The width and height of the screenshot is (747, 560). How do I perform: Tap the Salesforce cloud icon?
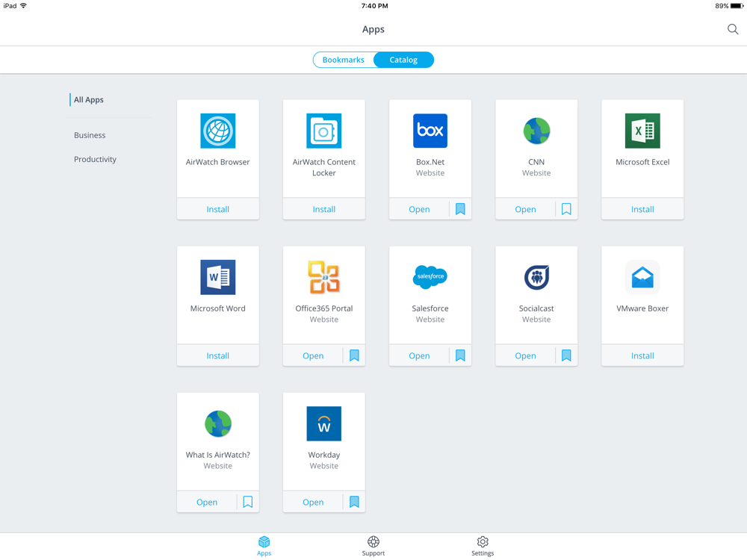[x=430, y=277]
